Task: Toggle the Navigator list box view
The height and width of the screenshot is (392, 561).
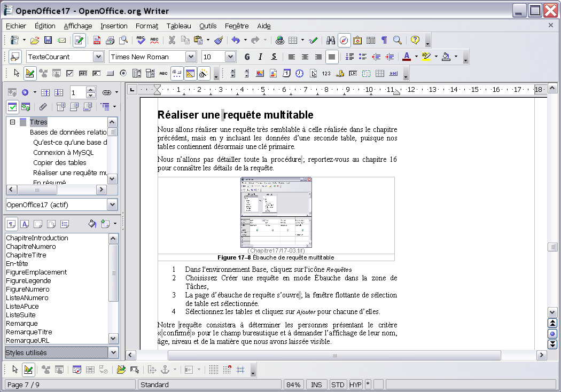Action: point(12,107)
